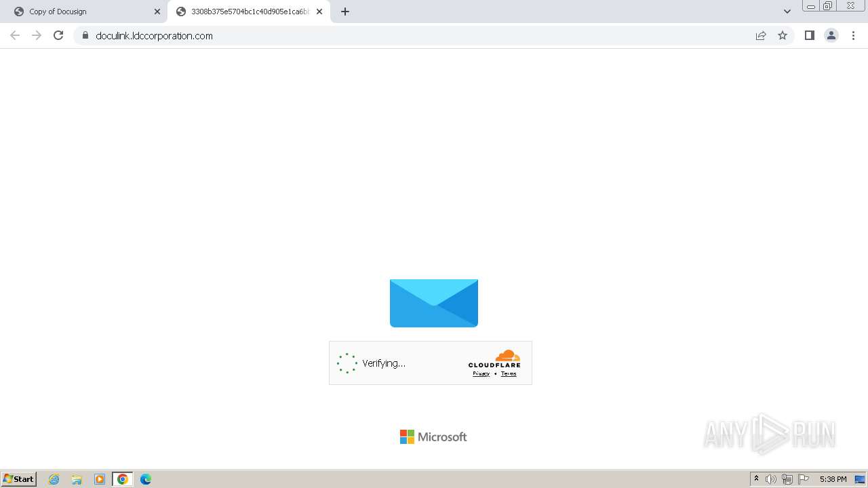Open the Chrome three-dot menu
The image size is (868, 488).
pos(854,35)
